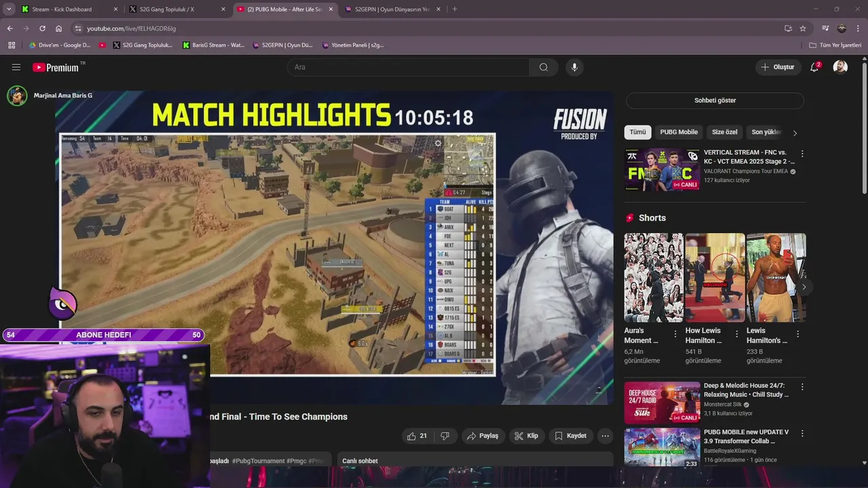Image resolution: width=868 pixels, height=488 pixels.
Task: Open a new browser tab
Action: pyautogui.click(x=454, y=9)
